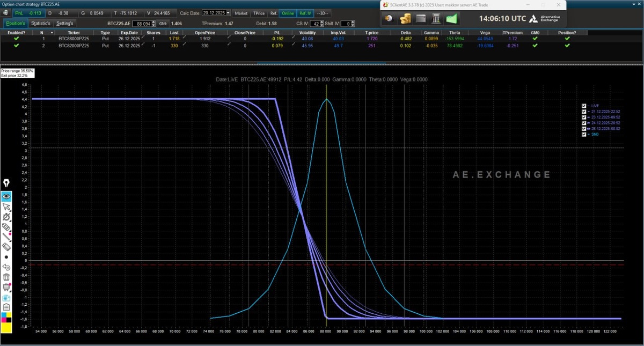Click the plug connection icon in SClientAE
Viewport: 644px width, 346px height.
pyautogui.click(x=390, y=19)
